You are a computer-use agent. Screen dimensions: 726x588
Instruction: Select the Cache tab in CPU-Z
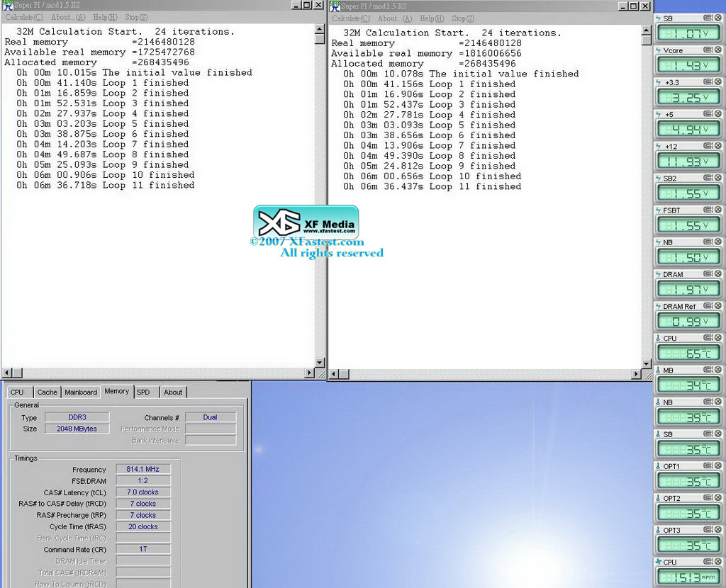pyautogui.click(x=47, y=392)
